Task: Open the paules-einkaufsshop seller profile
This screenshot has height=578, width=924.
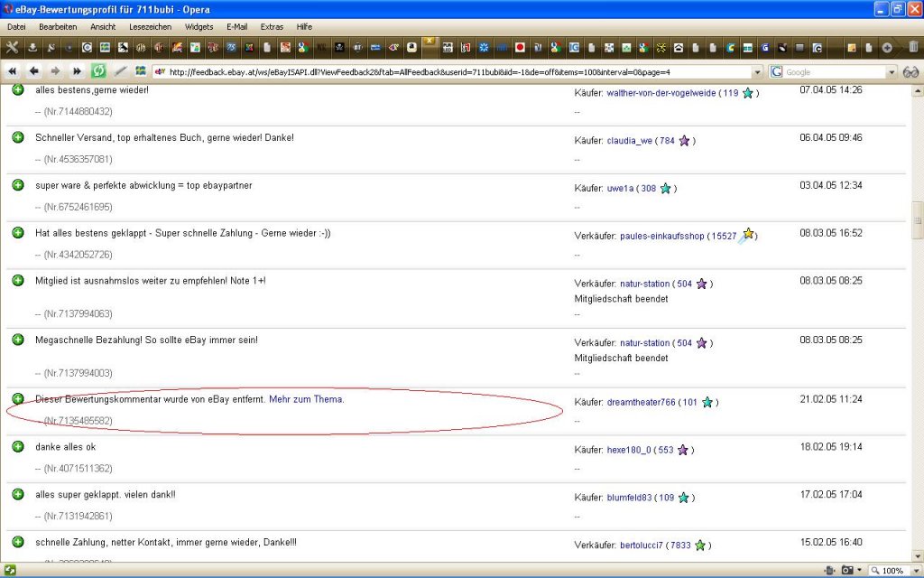Action: [661, 236]
